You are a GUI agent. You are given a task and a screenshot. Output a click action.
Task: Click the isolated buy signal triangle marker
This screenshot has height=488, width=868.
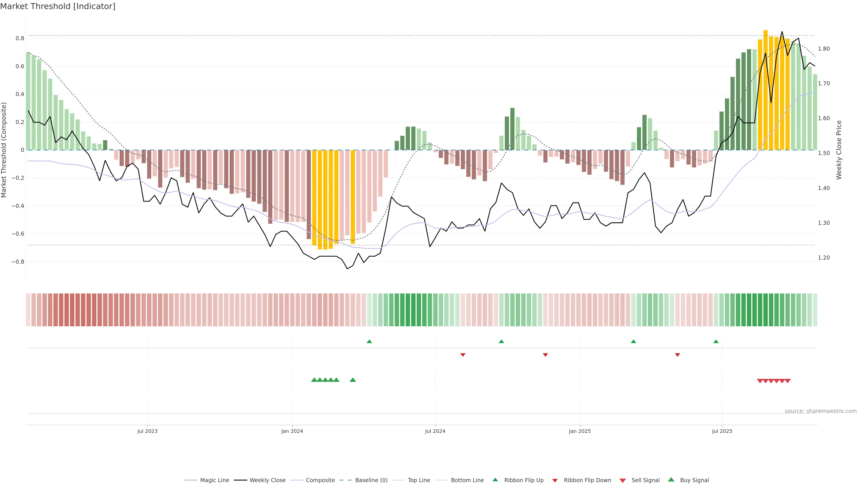(353, 380)
